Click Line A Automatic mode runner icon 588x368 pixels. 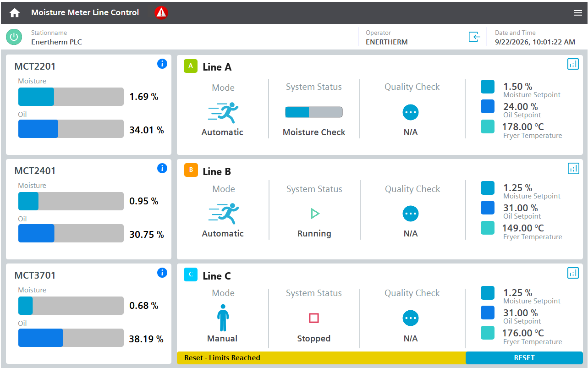[223, 112]
